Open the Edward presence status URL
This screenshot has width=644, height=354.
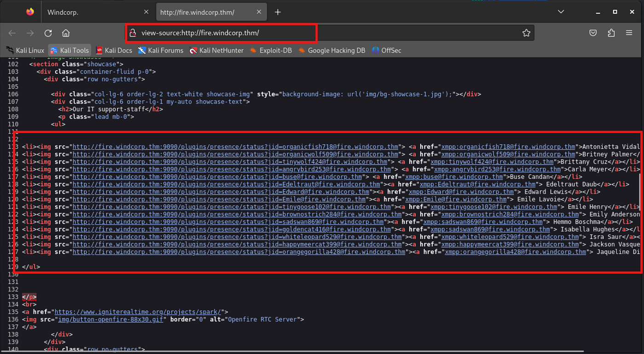[221, 192]
